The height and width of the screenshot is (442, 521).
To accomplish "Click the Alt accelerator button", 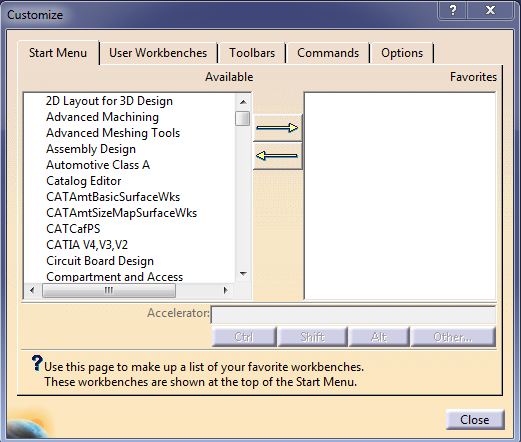I will (379, 337).
